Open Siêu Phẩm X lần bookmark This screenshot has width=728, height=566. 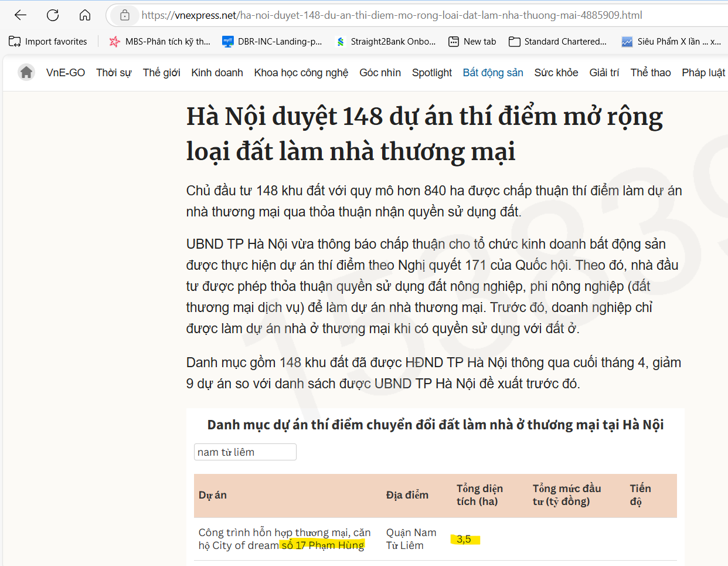pos(671,42)
